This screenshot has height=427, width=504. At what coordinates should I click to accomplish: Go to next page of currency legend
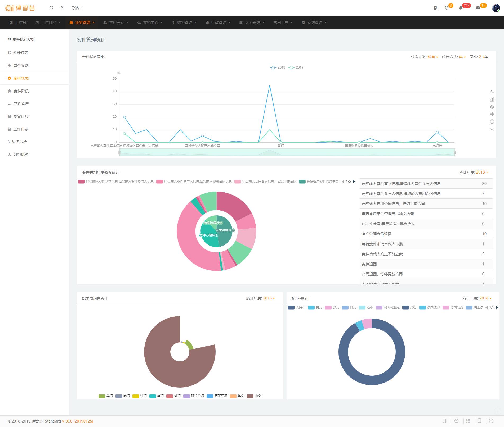[497, 307]
